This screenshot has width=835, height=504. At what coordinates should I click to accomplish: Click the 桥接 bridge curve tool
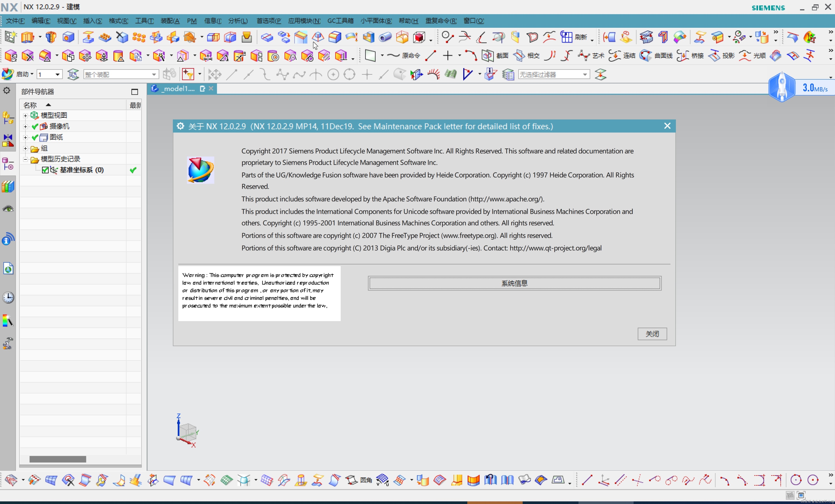(x=690, y=56)
